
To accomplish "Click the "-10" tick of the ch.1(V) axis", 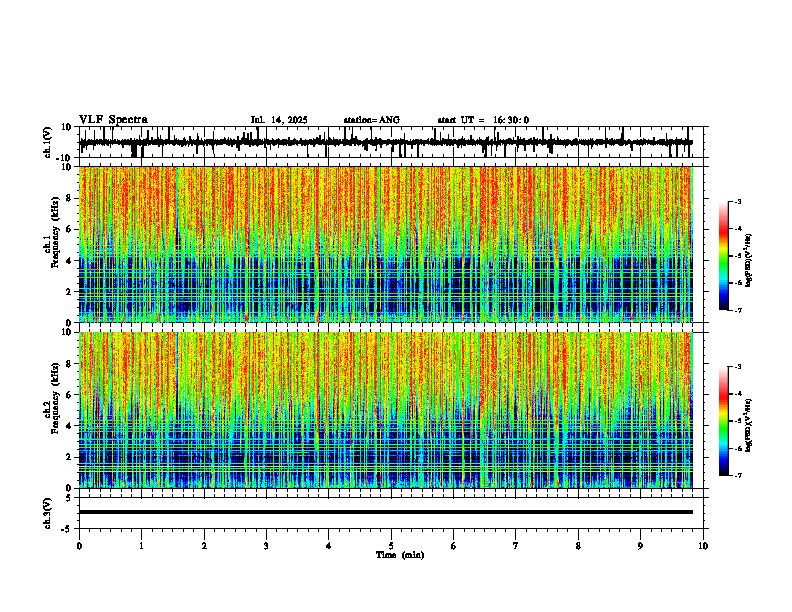I will tap(64, 158).
